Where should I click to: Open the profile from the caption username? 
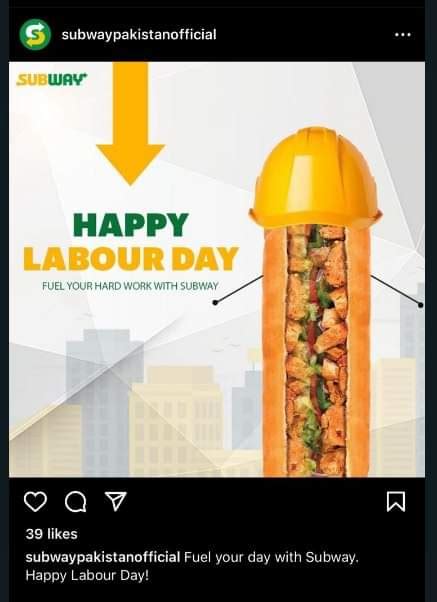tap(103, 557)
